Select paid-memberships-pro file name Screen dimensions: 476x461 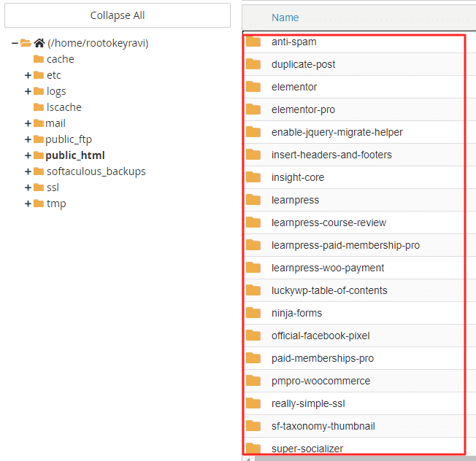323,358
